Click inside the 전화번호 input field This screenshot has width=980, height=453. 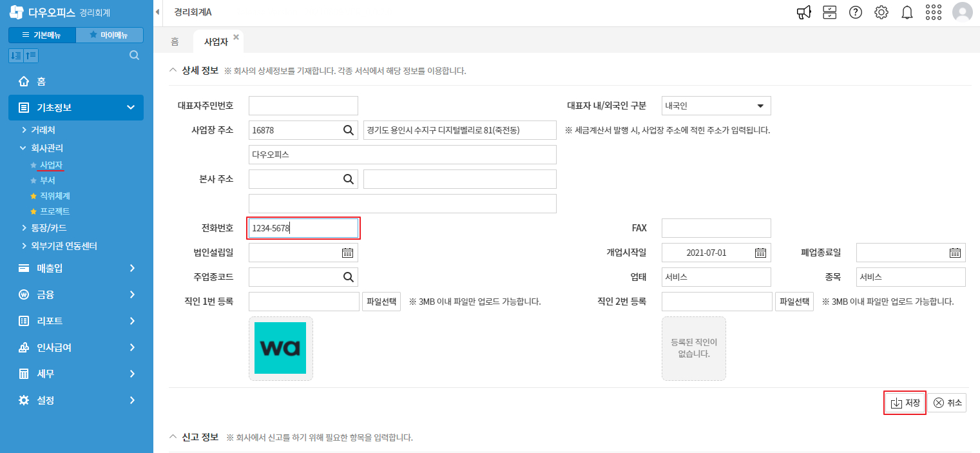303,227
